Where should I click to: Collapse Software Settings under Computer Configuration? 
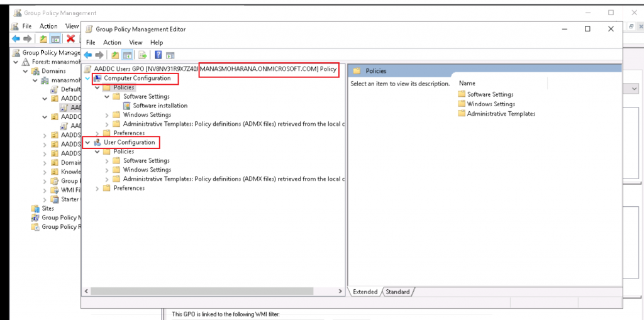[x=107, y=97]
